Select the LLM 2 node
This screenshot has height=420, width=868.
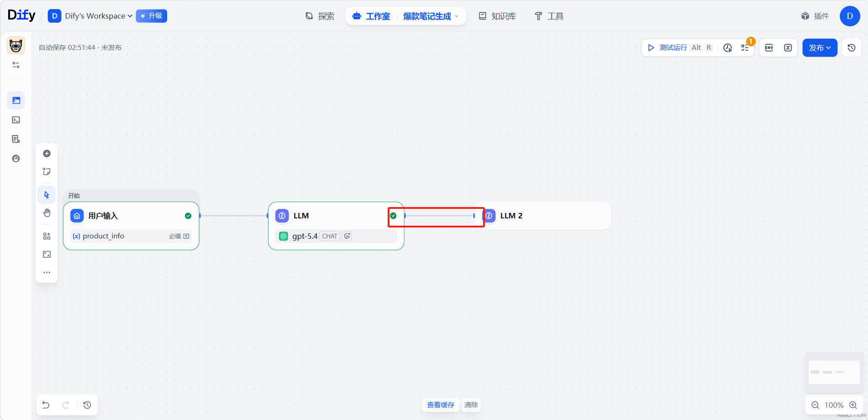pyautogui.click(x=545, y=216)
